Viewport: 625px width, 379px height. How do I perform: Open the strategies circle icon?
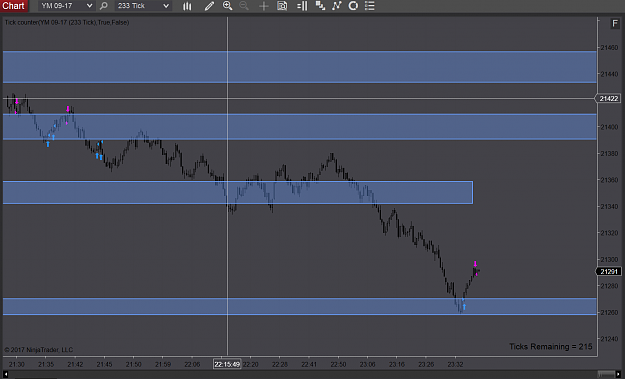[353, 6]
